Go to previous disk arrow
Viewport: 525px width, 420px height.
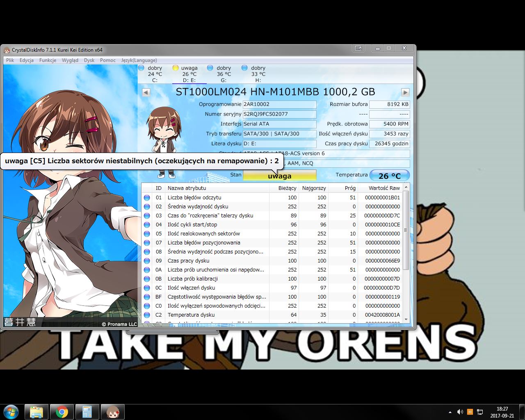(x=146, y=92)
